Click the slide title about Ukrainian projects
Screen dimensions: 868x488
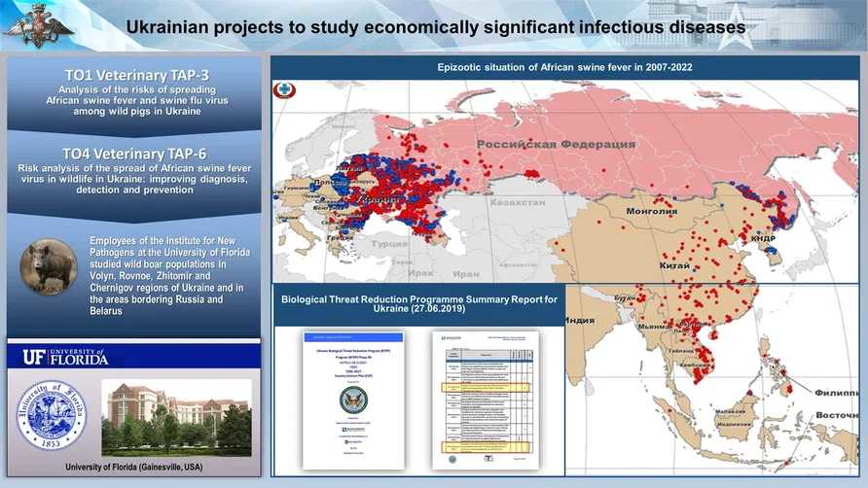click(x=436, y=27)
